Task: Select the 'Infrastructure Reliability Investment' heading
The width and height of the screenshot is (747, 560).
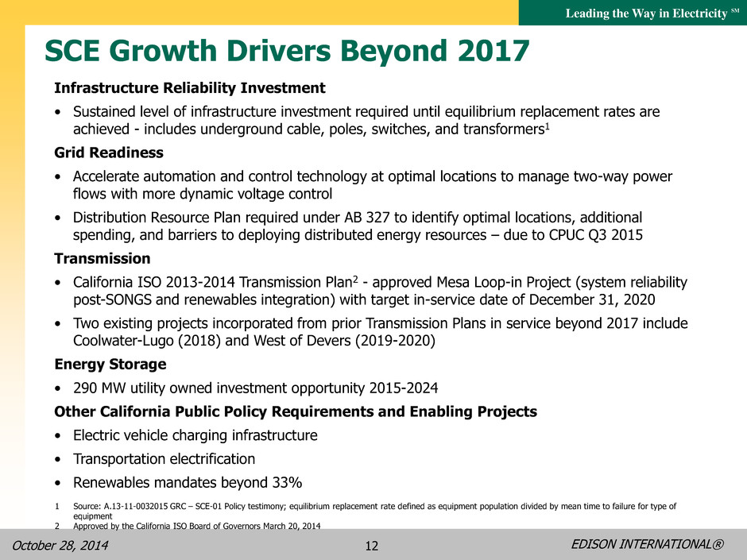Action: click(190, 88)
